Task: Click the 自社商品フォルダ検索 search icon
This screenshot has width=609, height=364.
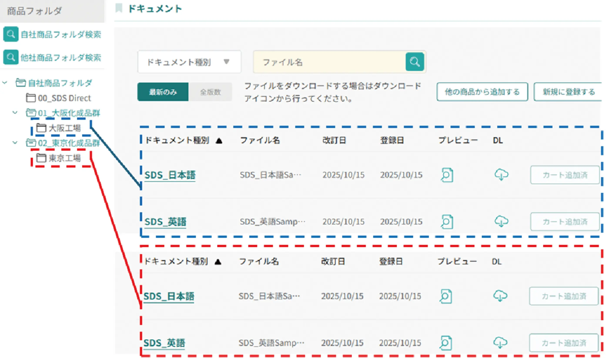Action: pos(11,34)
